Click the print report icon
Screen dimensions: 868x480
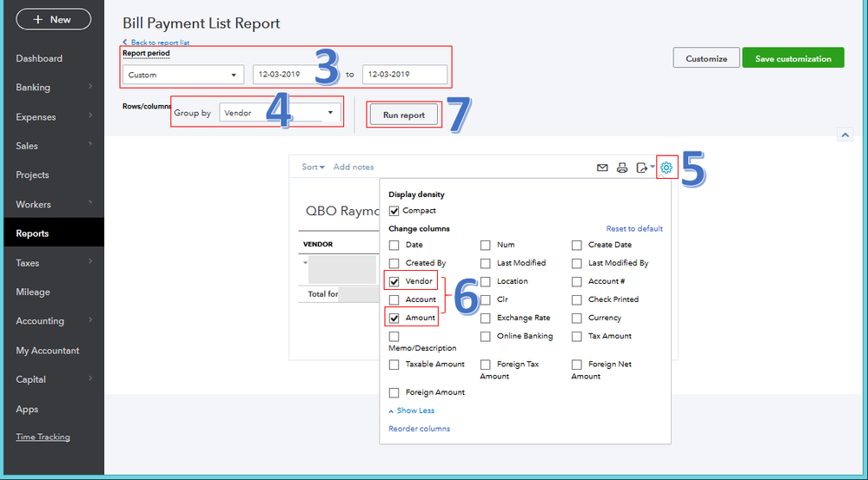(x=622, y=168)
